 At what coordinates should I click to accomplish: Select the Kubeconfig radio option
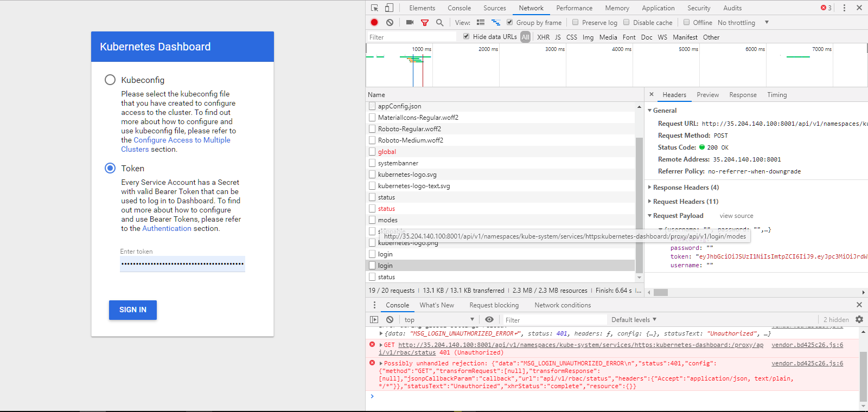110,80
